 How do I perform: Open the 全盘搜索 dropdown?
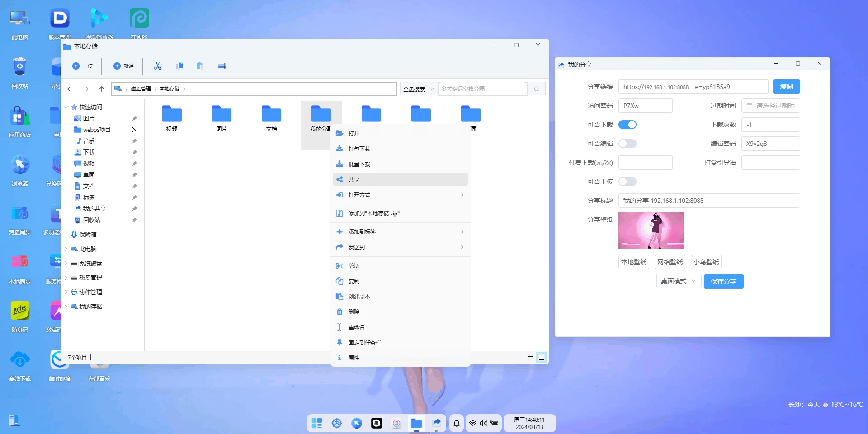tap(419, 89)
